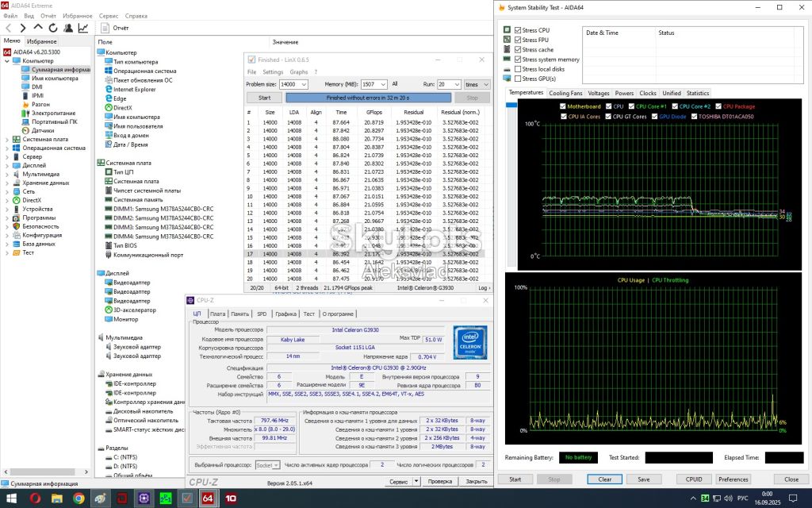Enable Stress local disks checkbox
The height and width of the screenshot is (508, 812).
point(518,69)
